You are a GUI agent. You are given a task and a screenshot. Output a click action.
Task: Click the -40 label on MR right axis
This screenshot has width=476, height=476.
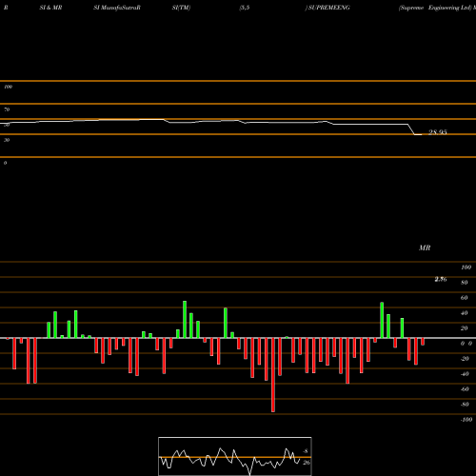(465, 374)
